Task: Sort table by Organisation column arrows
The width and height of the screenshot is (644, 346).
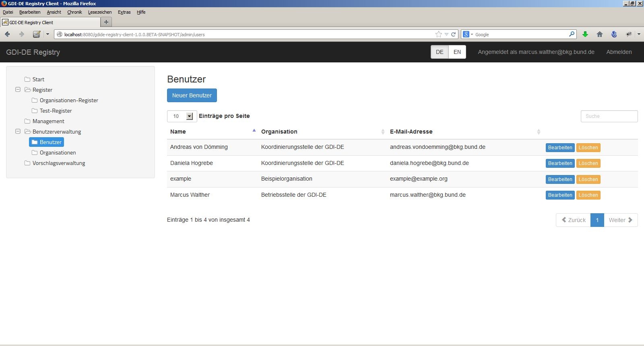Action: pos(383,132)
